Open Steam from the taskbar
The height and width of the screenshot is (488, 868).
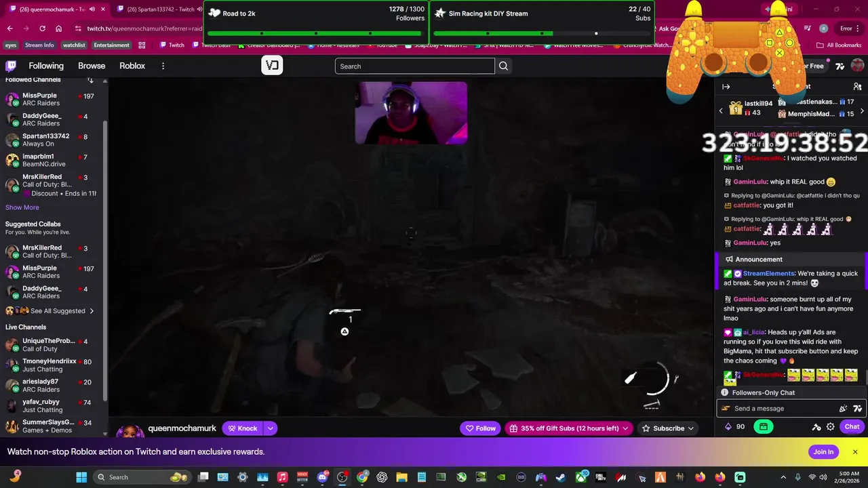coord(561,477)
